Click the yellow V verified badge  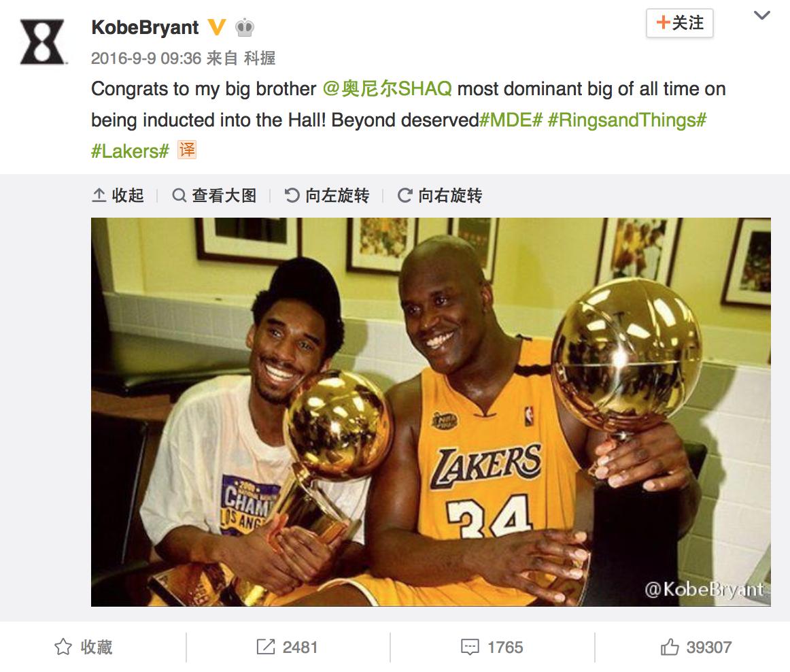pos(217,27)
